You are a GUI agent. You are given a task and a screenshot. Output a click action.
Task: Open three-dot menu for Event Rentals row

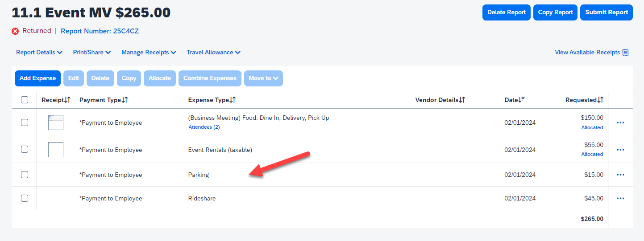click(x=620, y=150)
